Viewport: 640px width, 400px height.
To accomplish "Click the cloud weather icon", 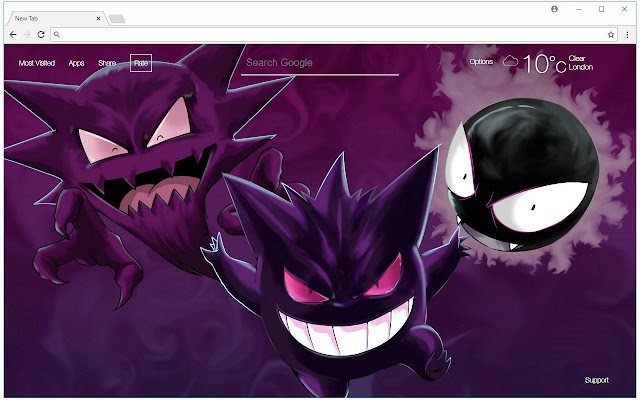I will tap(510, 61).
